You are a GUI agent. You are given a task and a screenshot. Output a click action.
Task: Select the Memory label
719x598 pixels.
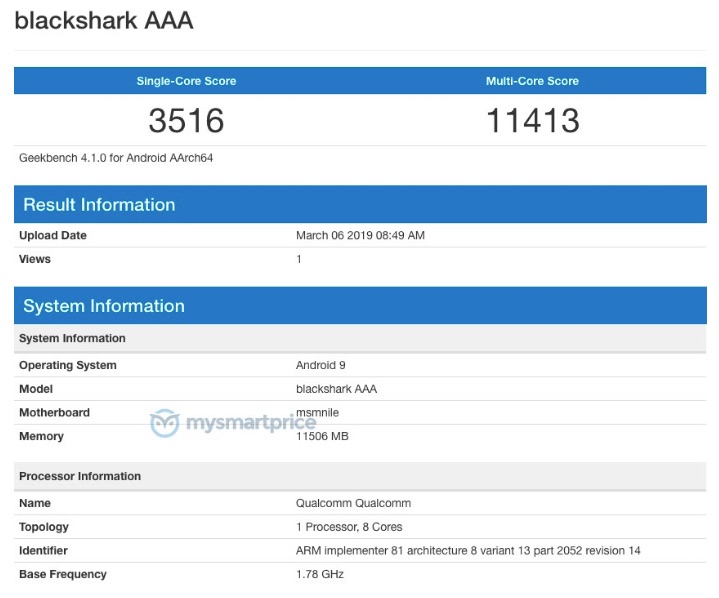pyautogui.click(x=41, y=436)
